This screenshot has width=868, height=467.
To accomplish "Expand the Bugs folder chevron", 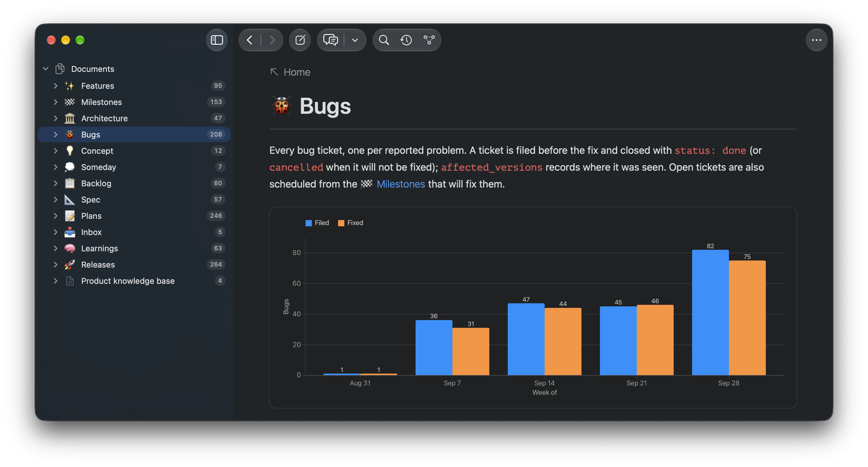I will pyautogui.click(x=56, y=134).
